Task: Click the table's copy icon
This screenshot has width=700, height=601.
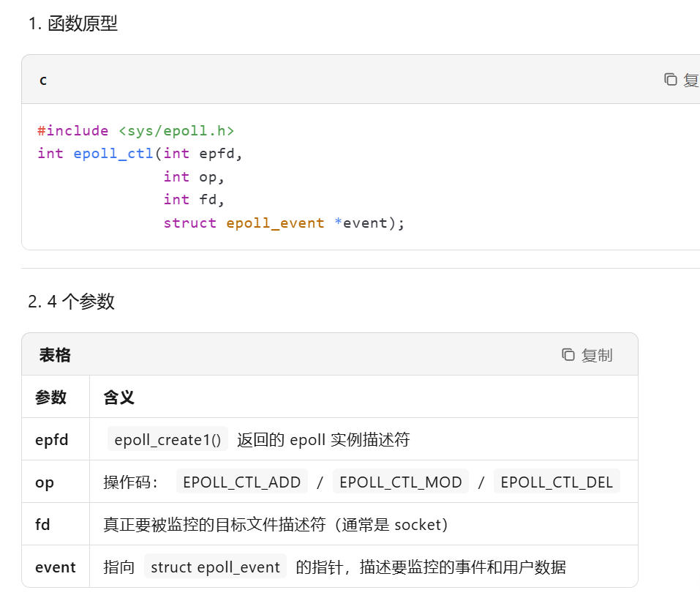Action: (x=568, y=355)
